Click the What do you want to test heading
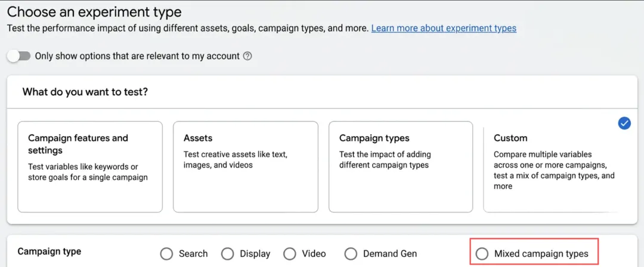Screen dimensions: 644x267 (x=85, y=92)
